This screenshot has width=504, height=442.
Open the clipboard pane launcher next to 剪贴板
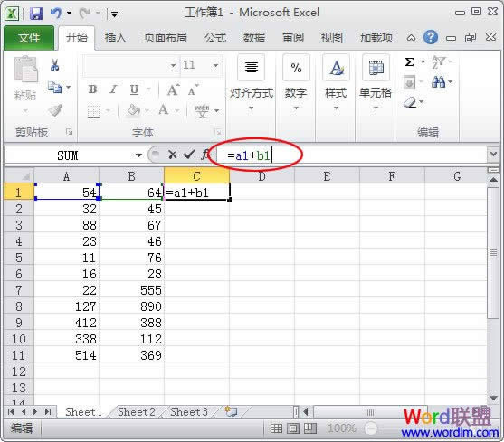(69, 132)
